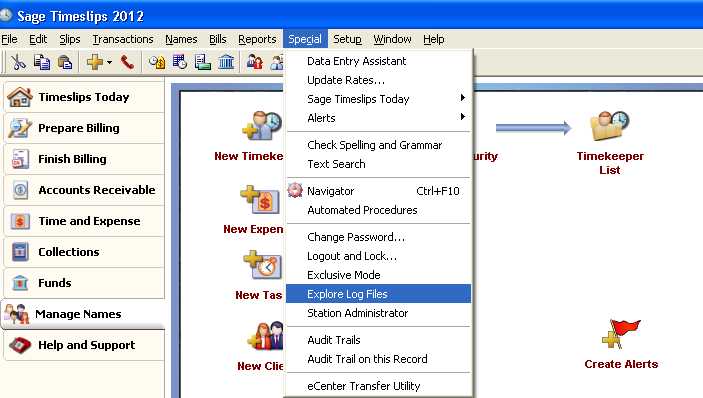This screenshot has height=398, width=703.
Task: Open Help and Support in the sidebar
Action: coord(84,345)
